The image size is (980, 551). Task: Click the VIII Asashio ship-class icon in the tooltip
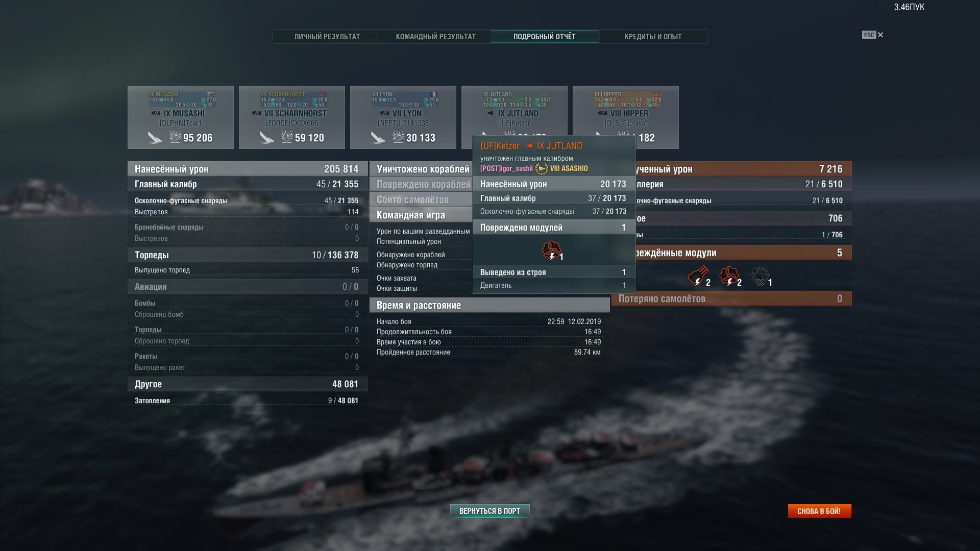[x=541, y=168]
